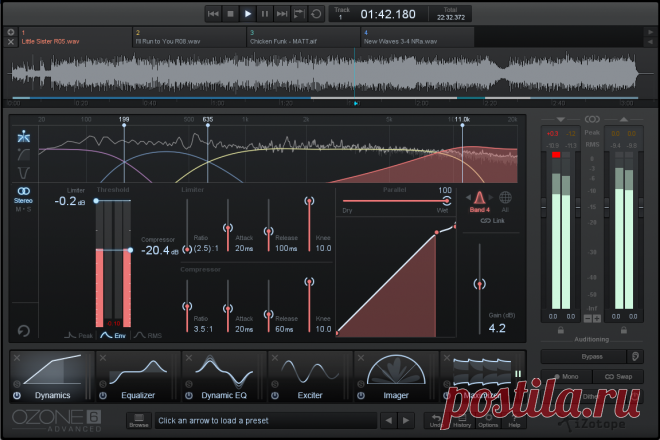This screenshot has height=440, width=660.
Task: Select the 199 Hz crossover handle
Action: tap(124, 125)
